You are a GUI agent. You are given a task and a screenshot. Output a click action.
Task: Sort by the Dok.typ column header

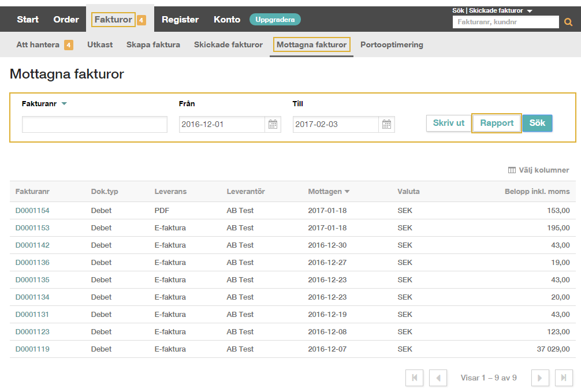105,192
